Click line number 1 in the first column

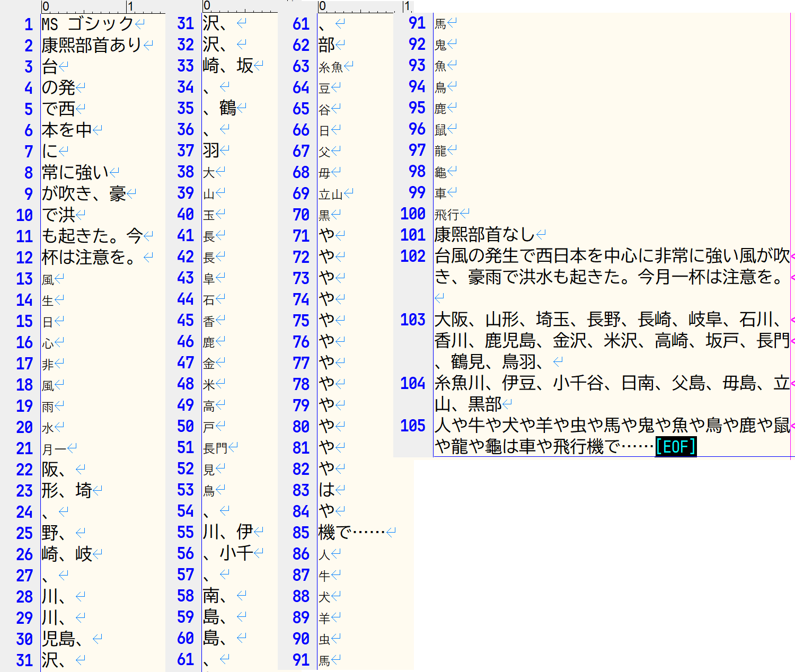coord(28,23)
